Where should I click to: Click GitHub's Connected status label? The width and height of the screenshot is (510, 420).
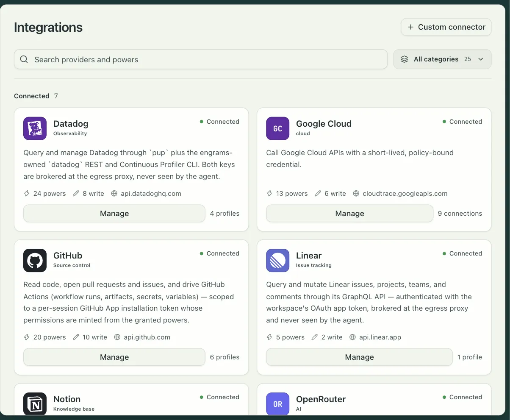coord(223,253)
